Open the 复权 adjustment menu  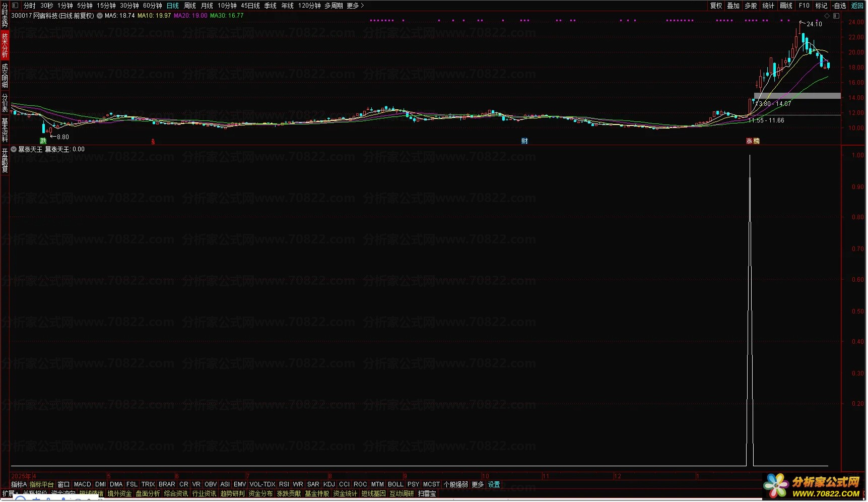716,6
